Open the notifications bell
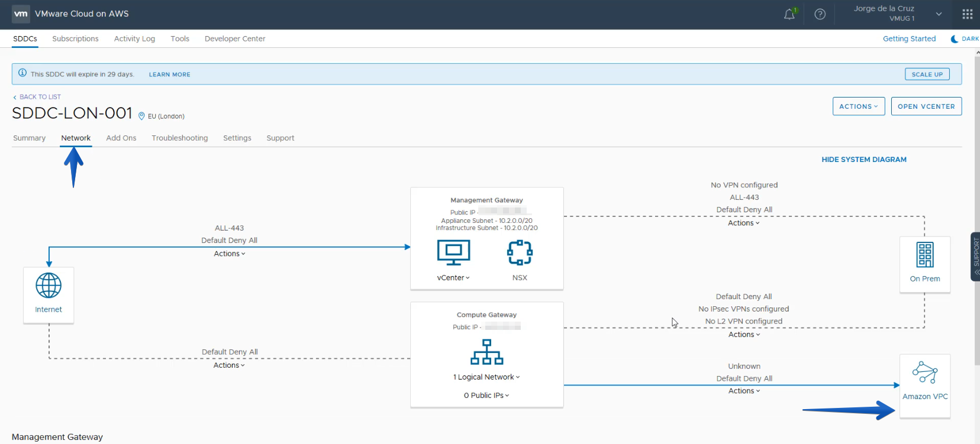This screenshot has height=444, width=980. (789, 14)
